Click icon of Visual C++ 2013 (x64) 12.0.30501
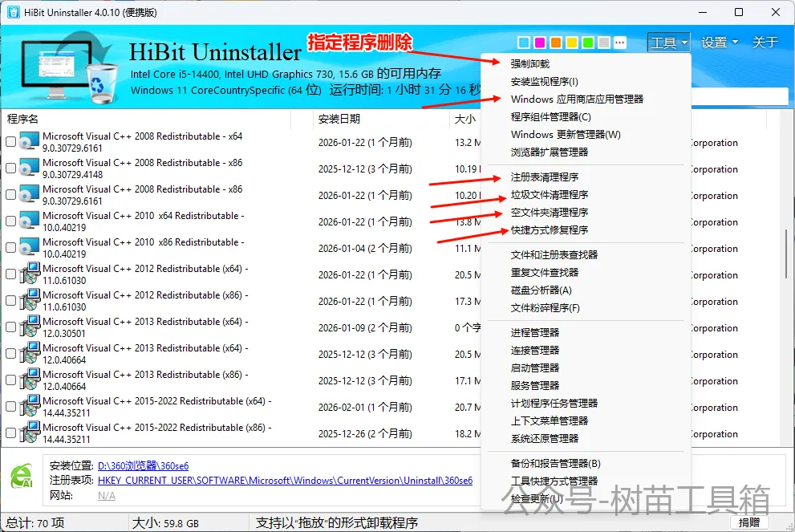Viewport: 795px width, 532px height. [29, 326]
